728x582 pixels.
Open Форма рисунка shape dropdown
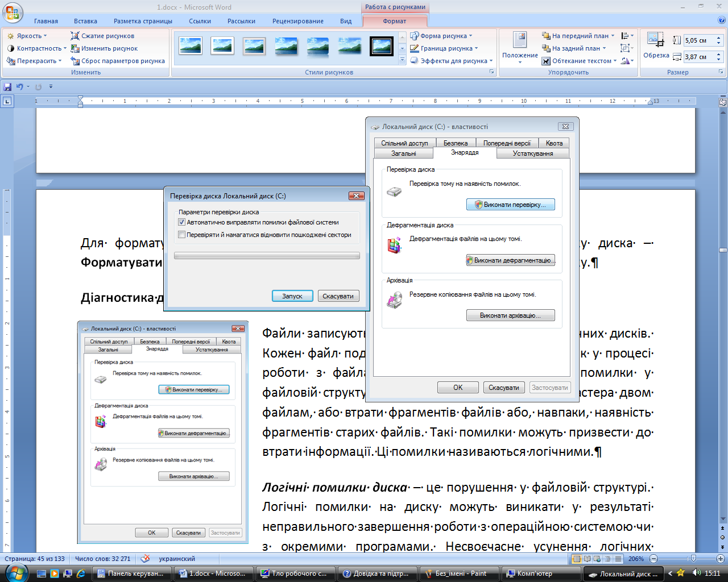click(441, 36)
